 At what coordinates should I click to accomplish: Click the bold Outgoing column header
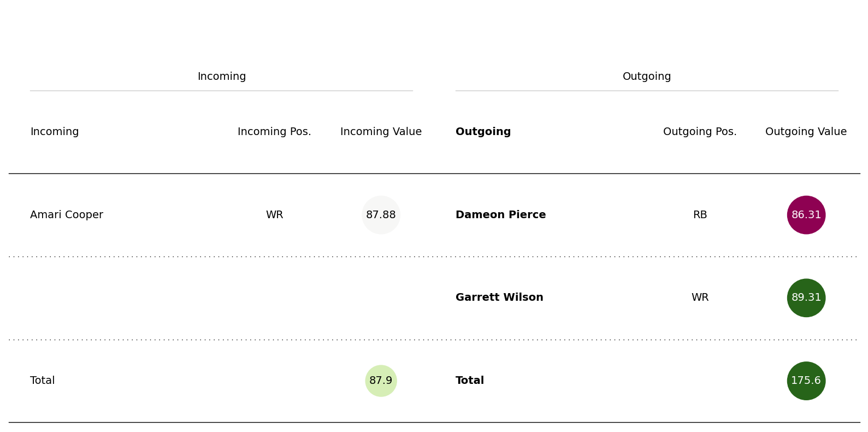pos(483,132)
